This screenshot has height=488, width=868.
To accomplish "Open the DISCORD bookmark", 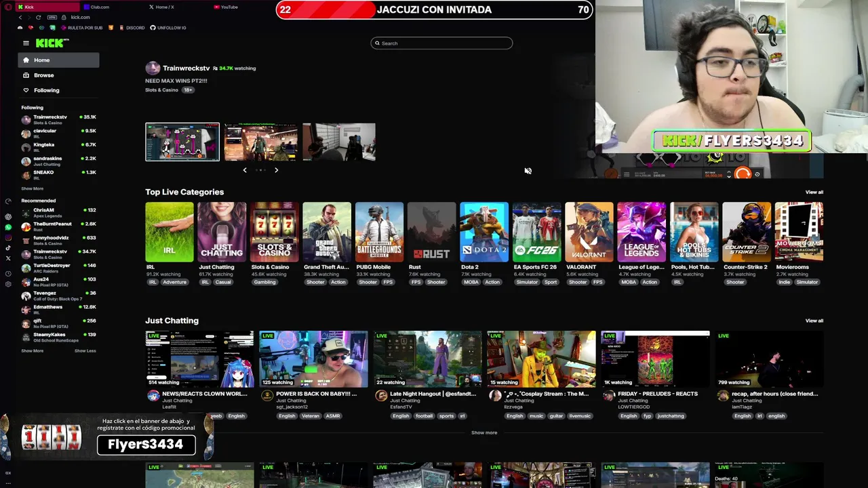I will coord(132,28).
